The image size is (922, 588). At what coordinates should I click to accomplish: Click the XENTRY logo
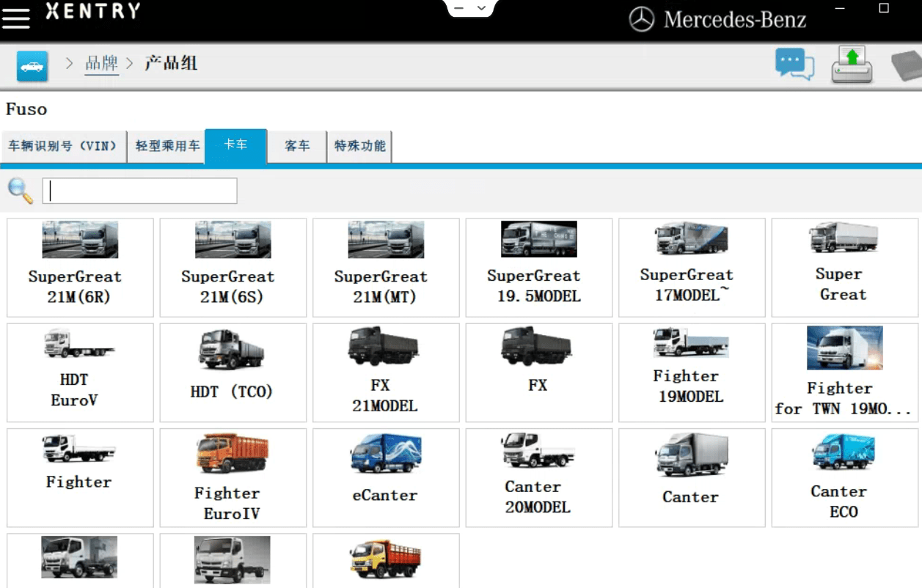92,12
